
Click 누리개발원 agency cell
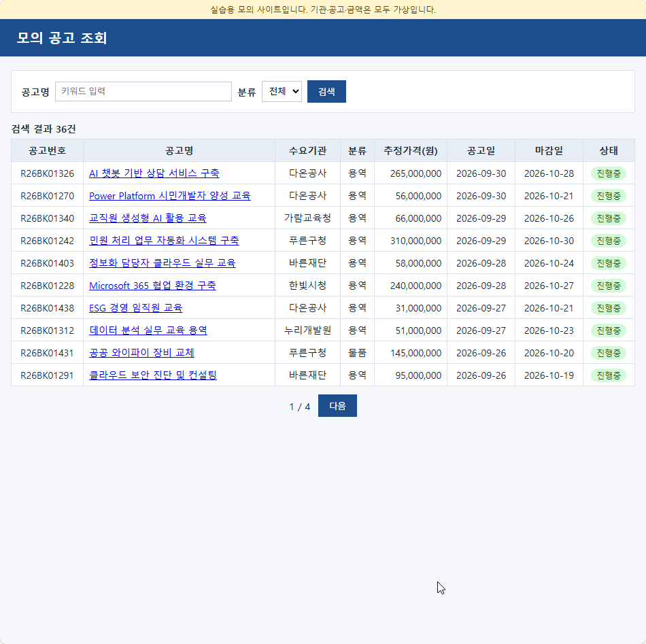pos(308,331)
